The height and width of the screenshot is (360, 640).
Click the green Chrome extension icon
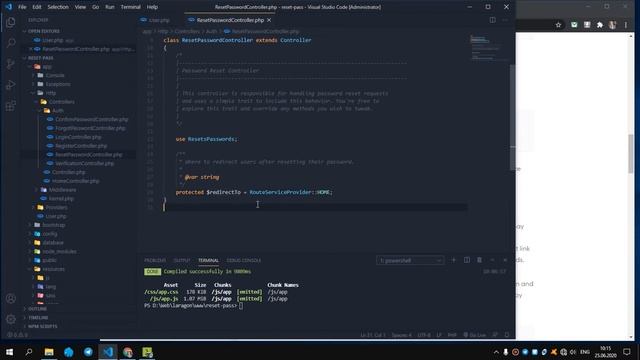(x=574, y=25)
